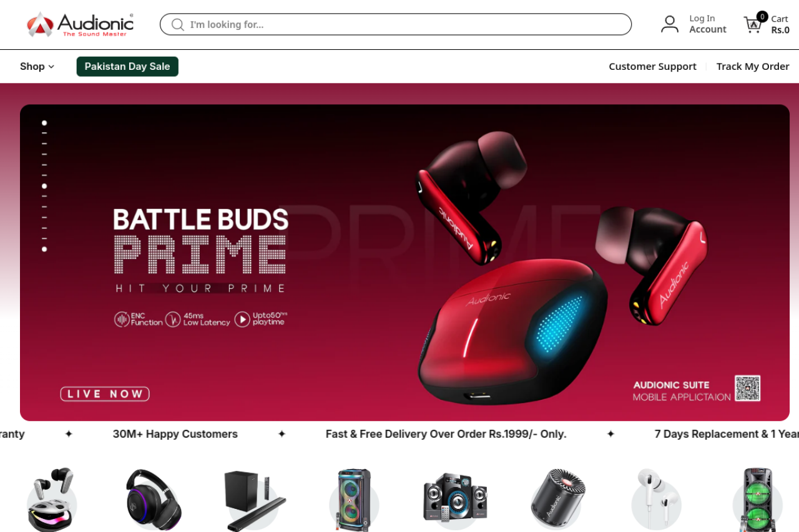
Task: Open the shopping cart icon
Action: (x=753, y=24)
